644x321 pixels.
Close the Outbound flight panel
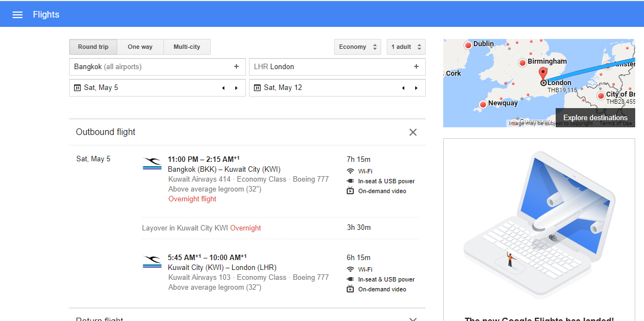[413, 132]
